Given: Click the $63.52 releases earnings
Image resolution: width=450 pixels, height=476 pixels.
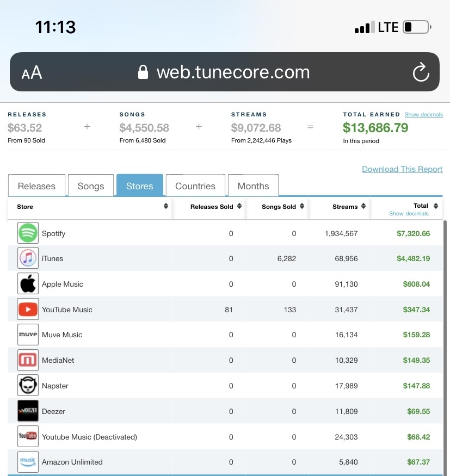Looking at the screenshot, I should [x=24, y=127].
